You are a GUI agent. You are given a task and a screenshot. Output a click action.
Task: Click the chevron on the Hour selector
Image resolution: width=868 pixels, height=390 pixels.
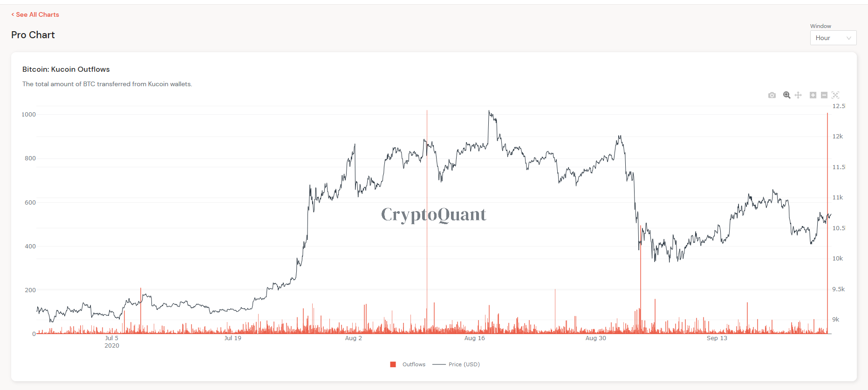(850, 38)
